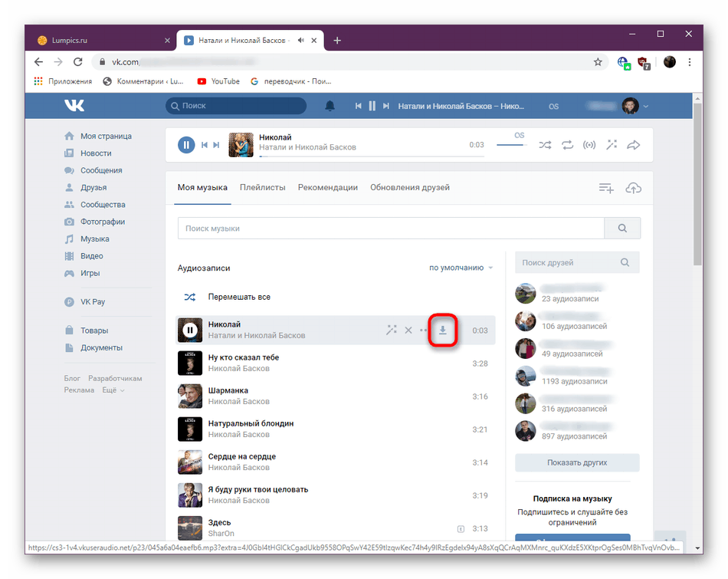Toggle repeat mode in the player
728x579 pixels.
[x=567, y=145]
